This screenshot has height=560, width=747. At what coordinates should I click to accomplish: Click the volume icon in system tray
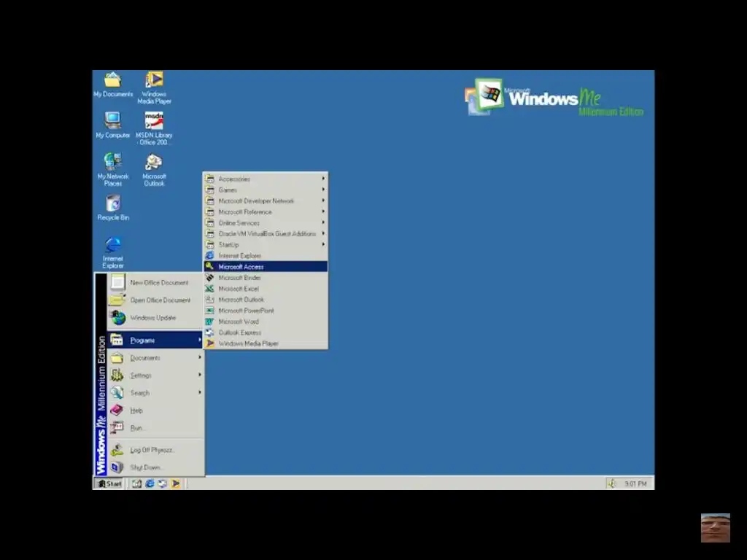point(612,484)
